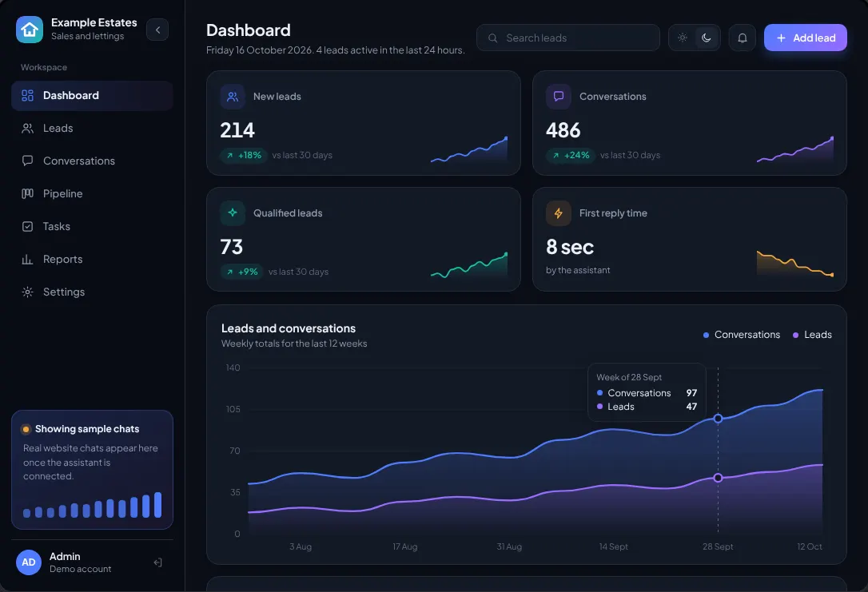Click the 73 qualified leads value

click(232, 247)
